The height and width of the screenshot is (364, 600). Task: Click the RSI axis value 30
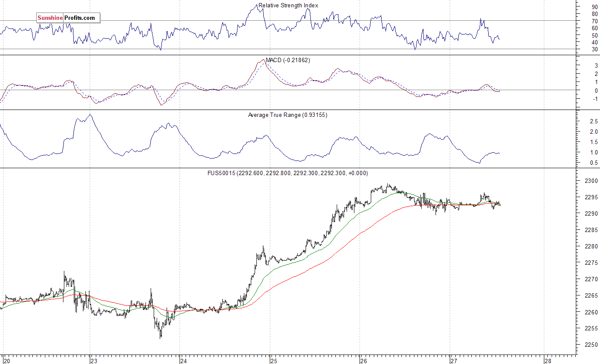click(x=594, y=49)
